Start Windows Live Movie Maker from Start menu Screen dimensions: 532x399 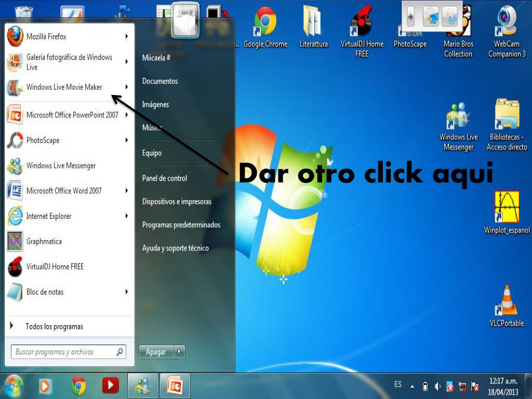click(x=69, y=87)
